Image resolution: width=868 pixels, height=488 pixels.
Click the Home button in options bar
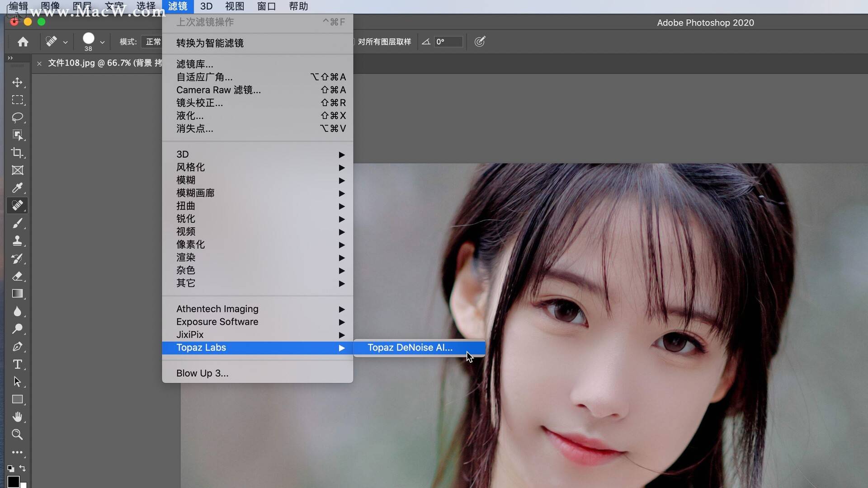[x=23, y=42]
